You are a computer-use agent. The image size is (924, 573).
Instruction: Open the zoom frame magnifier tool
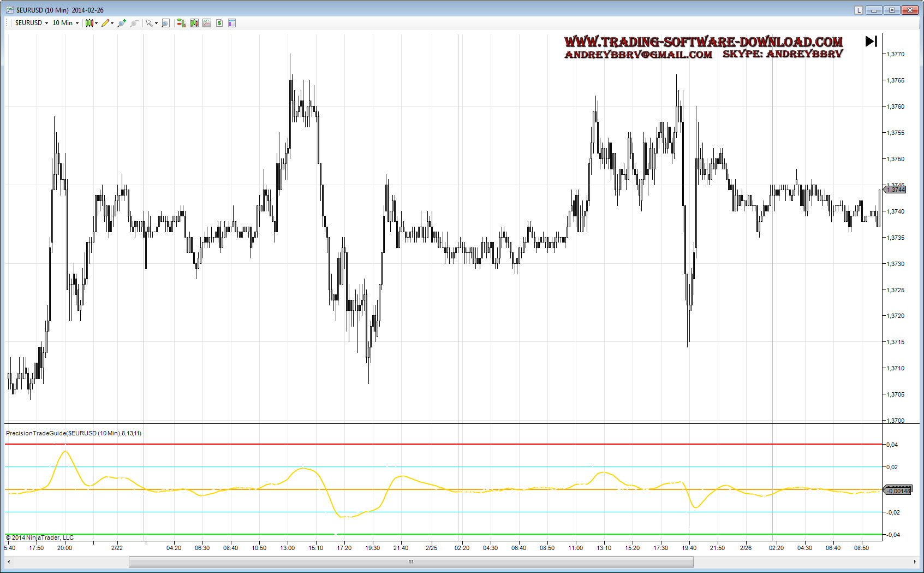pyautogui.click(x=165, y=23)
